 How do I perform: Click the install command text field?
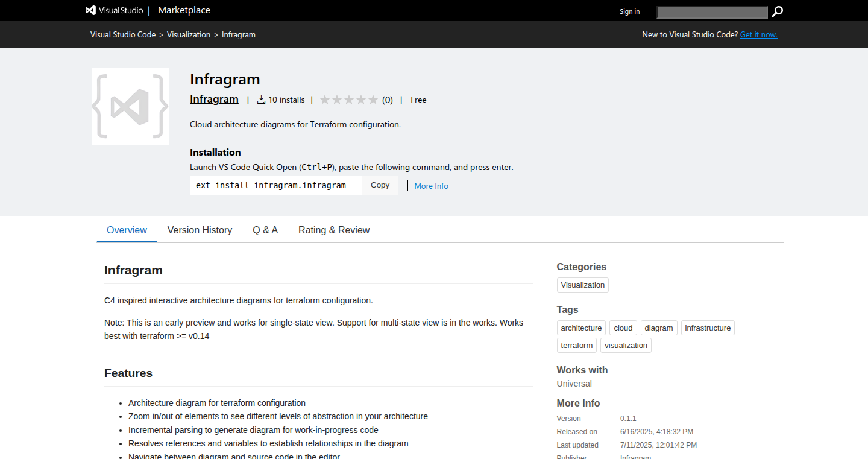point(276,185)
